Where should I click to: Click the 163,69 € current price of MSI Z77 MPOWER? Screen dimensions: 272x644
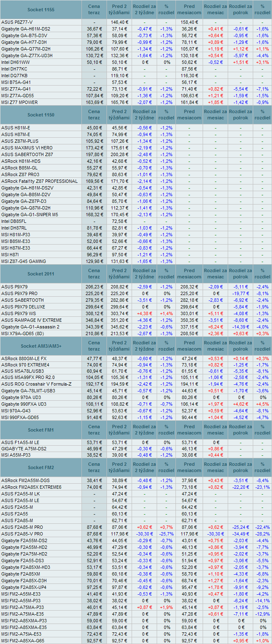[94, 102]
